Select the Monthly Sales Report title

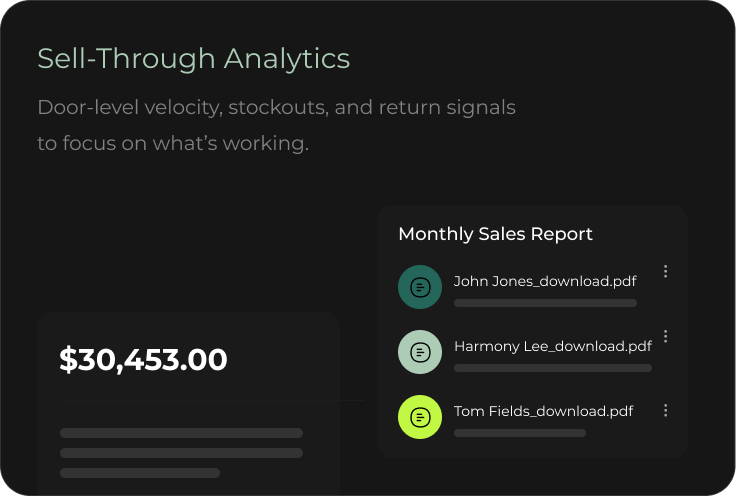[495, 234]
